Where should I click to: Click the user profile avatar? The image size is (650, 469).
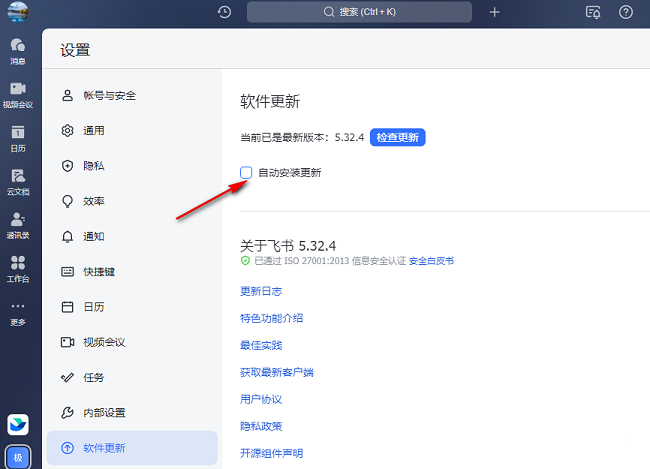pos(18,12)
